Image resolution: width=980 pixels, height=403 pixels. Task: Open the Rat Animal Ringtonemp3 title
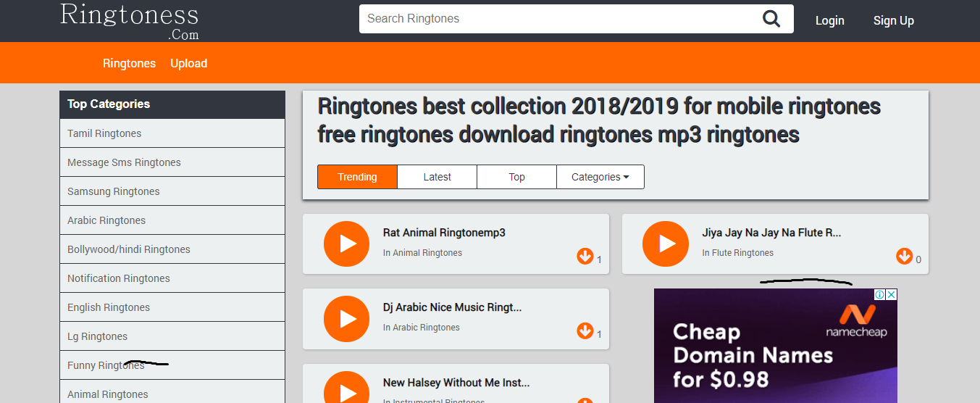(x=444, y=233)
